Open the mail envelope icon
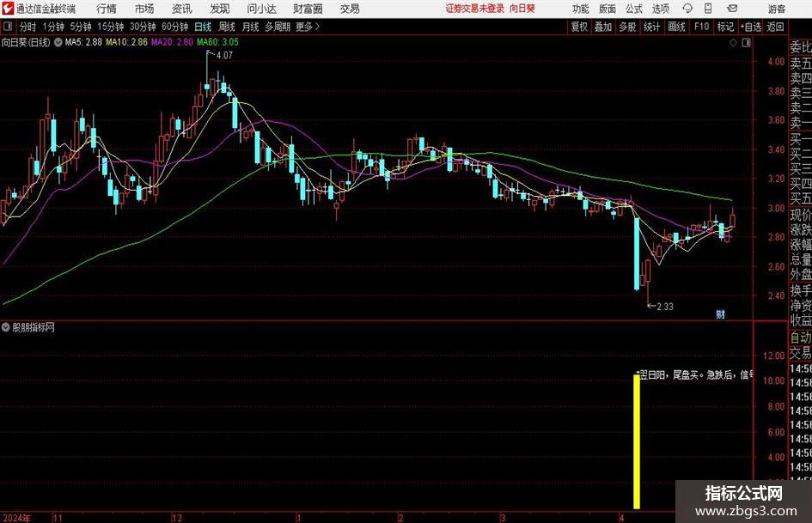Image resolution: width=812 pixels, height=523 pixels. point(732,9)
